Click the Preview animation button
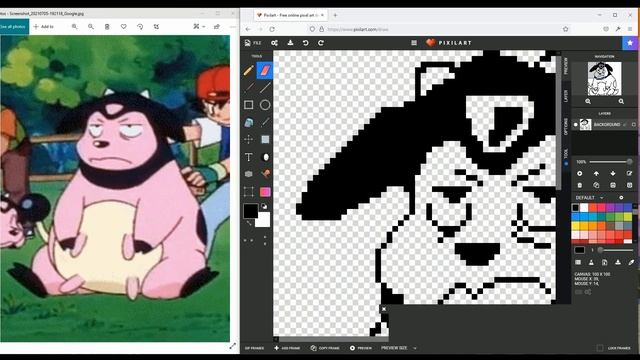640x360 pixels. tap(361, 348)
